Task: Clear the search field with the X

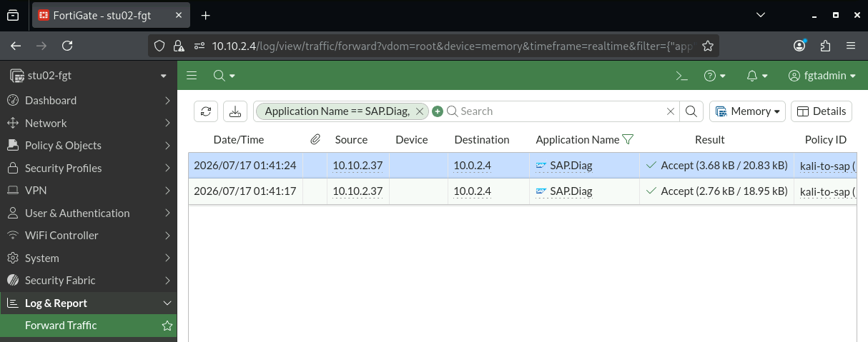Action: tap(671, 111)
